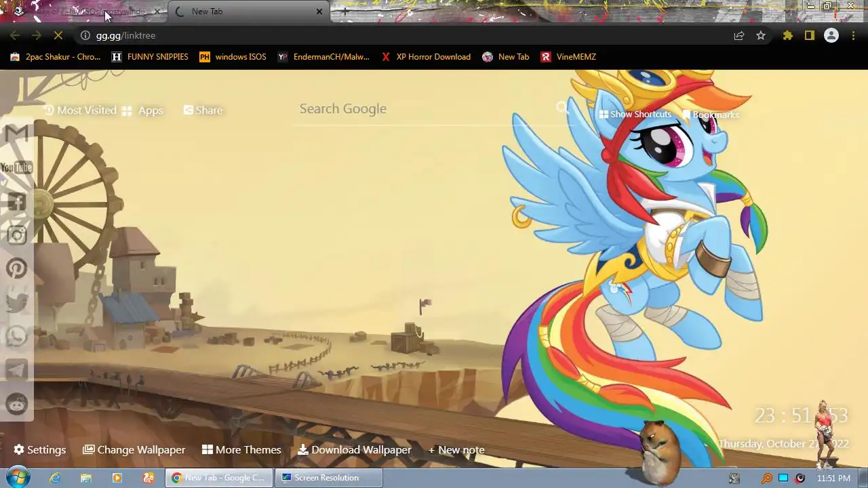This screenshot has height=488, width=868.
Task: Open Facebook sidebar shortcut
Action: click(16, 201)
